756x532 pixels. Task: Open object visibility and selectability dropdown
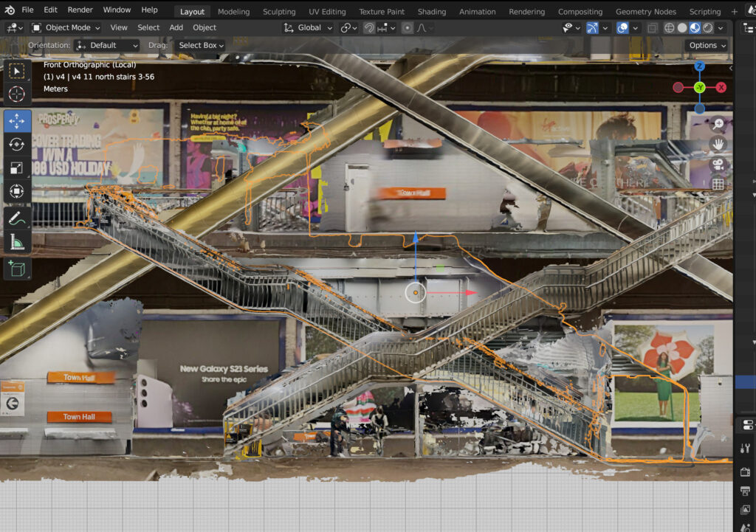coord(571,28)
